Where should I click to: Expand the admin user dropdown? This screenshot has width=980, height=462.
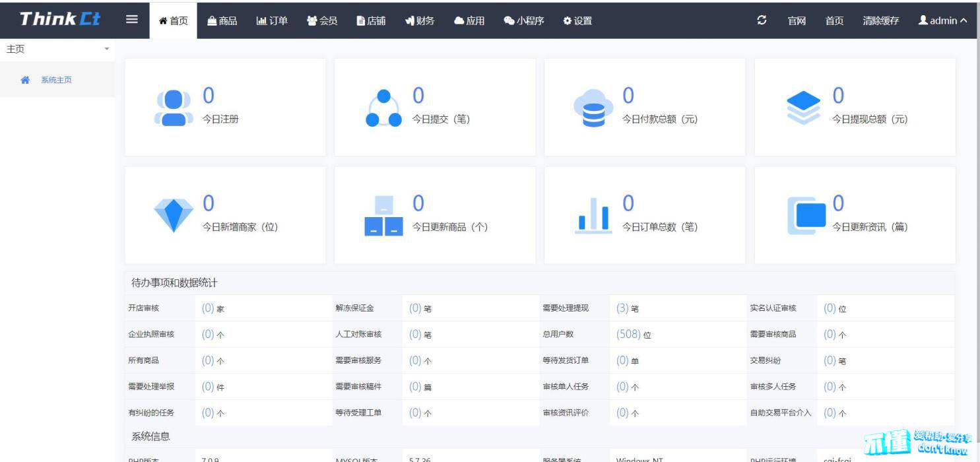pos(942,20)
